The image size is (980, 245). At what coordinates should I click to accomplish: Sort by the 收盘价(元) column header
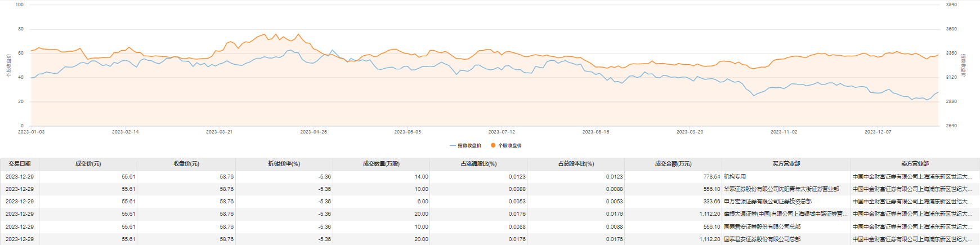click(x=186, y=164)
